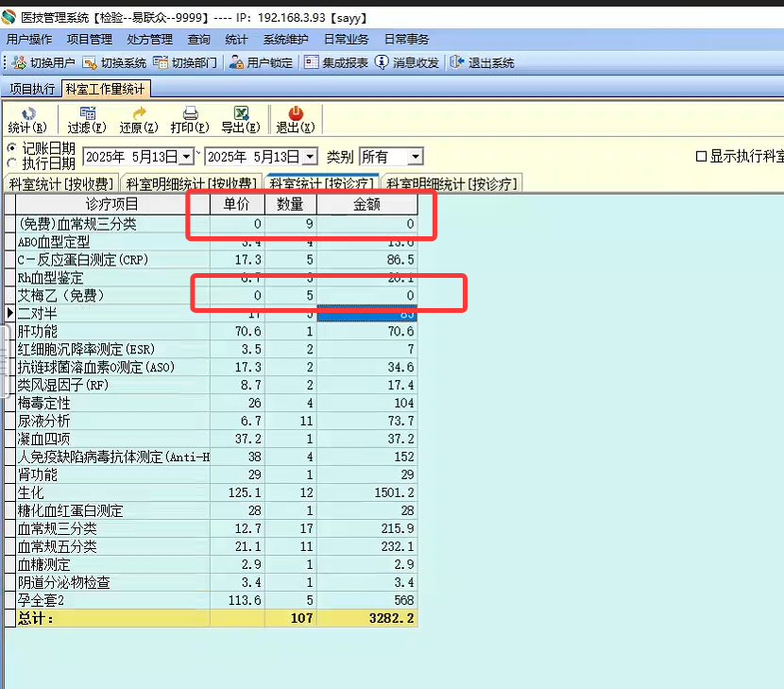Click the 用户锁定 user lock icon
This screenshot has width=784, height=689.
(x=236, y=62)
